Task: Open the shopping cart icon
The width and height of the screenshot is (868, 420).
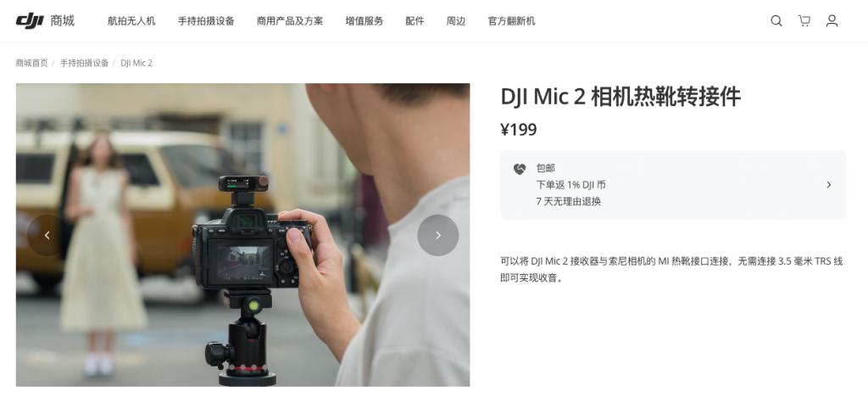Action: [804, 21]
